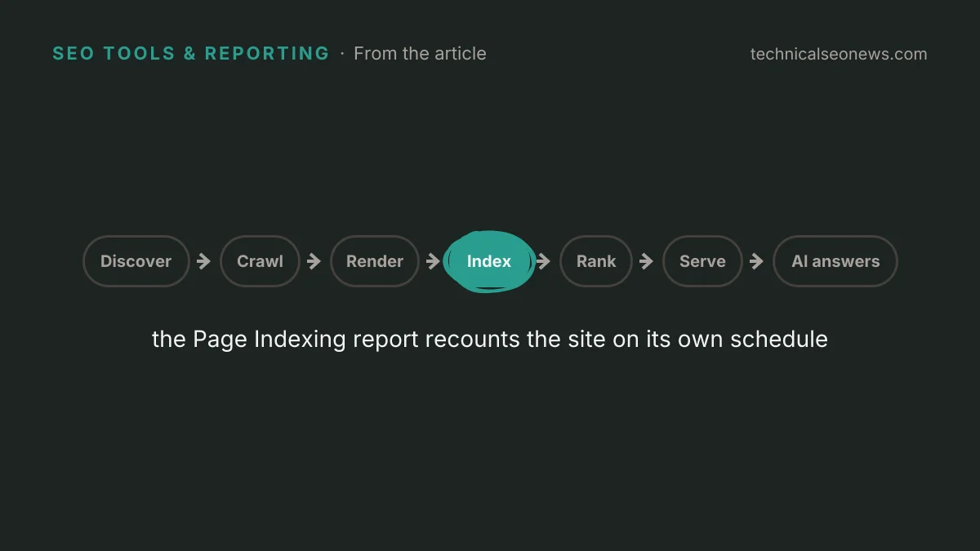This screenshot has height=551, width=980.
Task: Click the SEO TOOLS & REPORTING heading
Action: point(191,54)
